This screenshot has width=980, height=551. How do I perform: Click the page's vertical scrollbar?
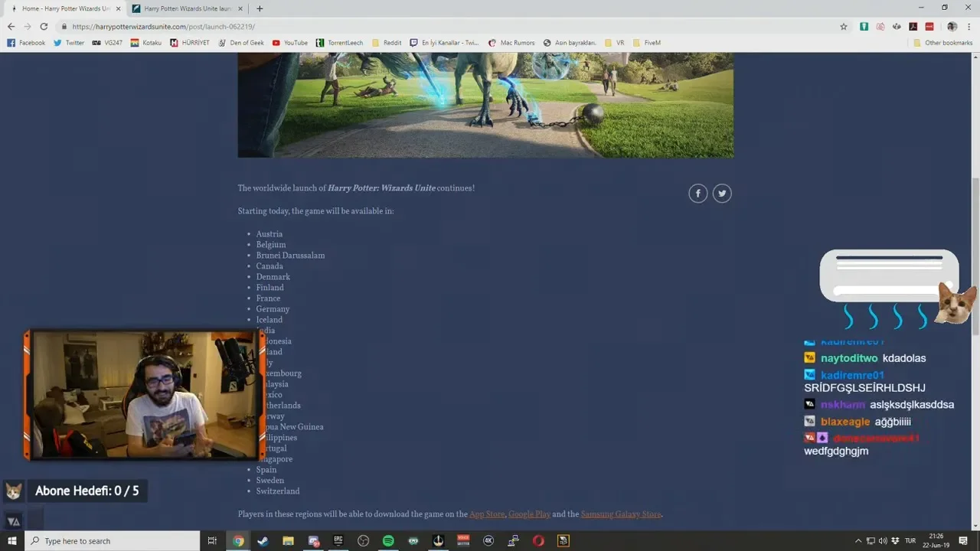(975, 256)
